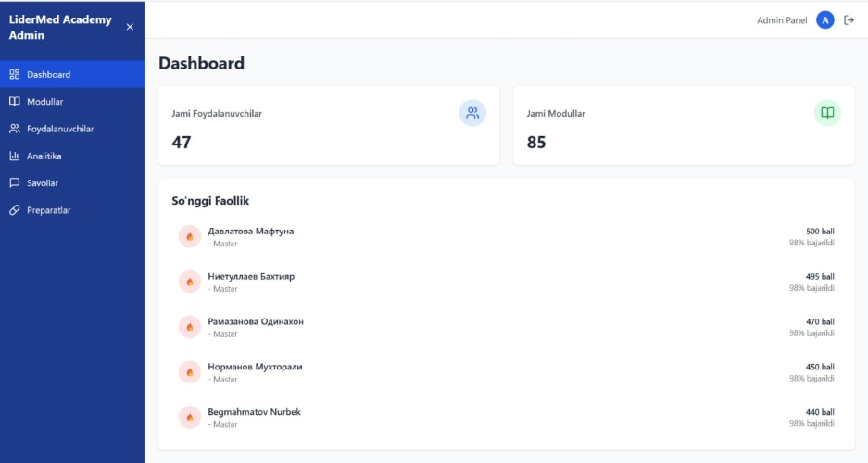The height and width of the screenshot is (463, 868).
Task: Click the flame icon beside Норманов Мухторали
Action: click(189, 371)
